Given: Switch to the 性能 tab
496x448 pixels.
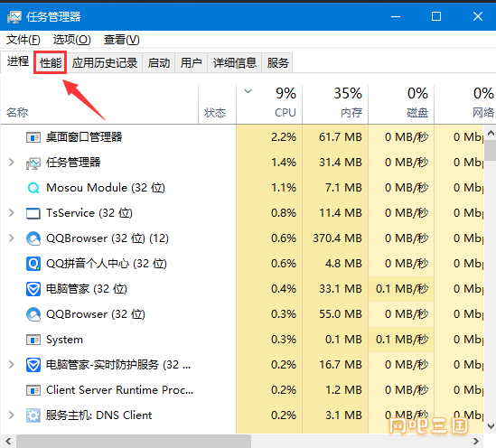Looking at the screenshot, I should (x=51, y=62).
